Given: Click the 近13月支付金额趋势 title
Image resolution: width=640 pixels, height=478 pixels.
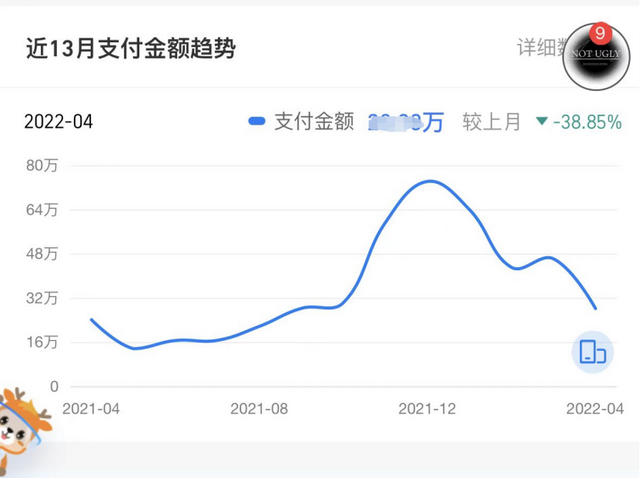Looking at the screenshot, I should pyautogui.click(x=131, y=48).
